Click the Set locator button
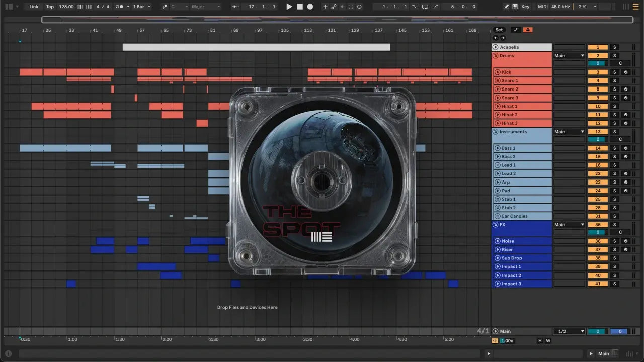The height and width of the screenshot is (362, 644). click(x=499, y=30)
